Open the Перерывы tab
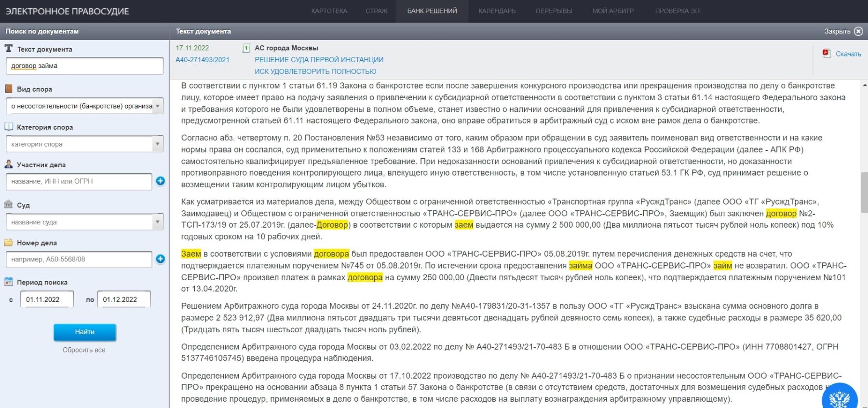This screenshot has height=408, width=868. click(x=554, y=11)
